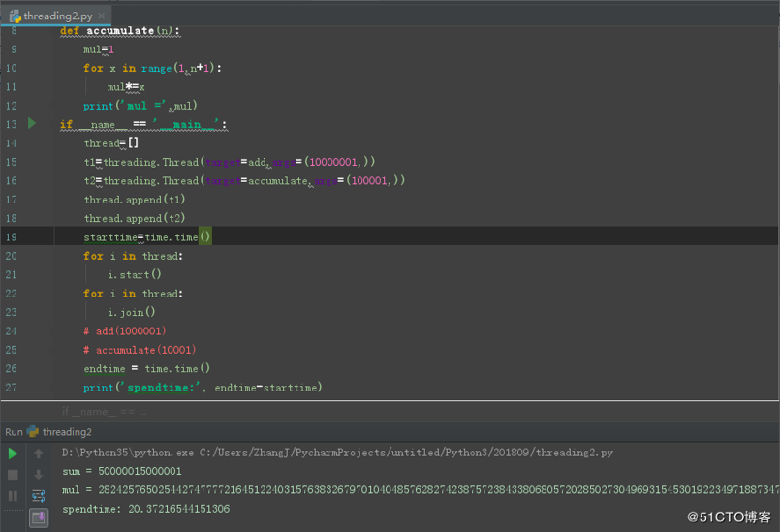Click 'thread.append(t2)' line
This screenshot has height=532, width=780.
135,218
